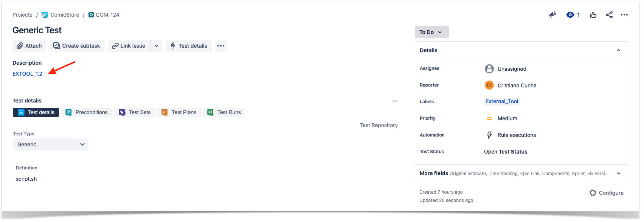This screenshot has width=644, height=222.
Task: Select the Test details tab
Action: click(36, 112)
